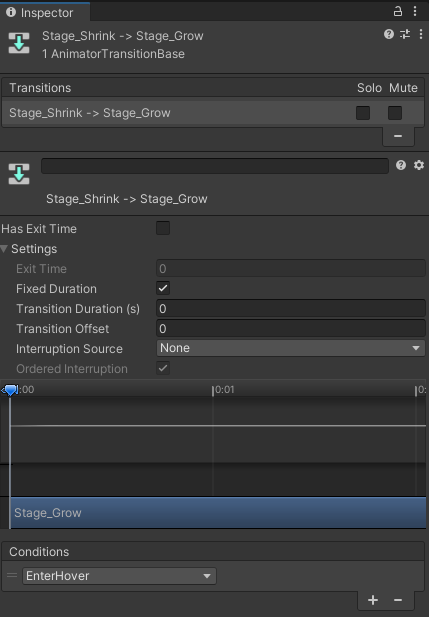Click the disabled Exit Time field
This screenshot has height=617, width=429.
291,269
